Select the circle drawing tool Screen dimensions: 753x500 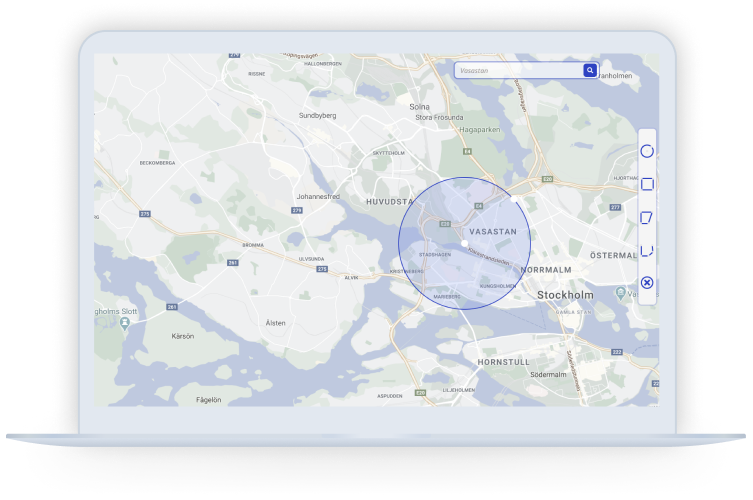coord(647,152)
